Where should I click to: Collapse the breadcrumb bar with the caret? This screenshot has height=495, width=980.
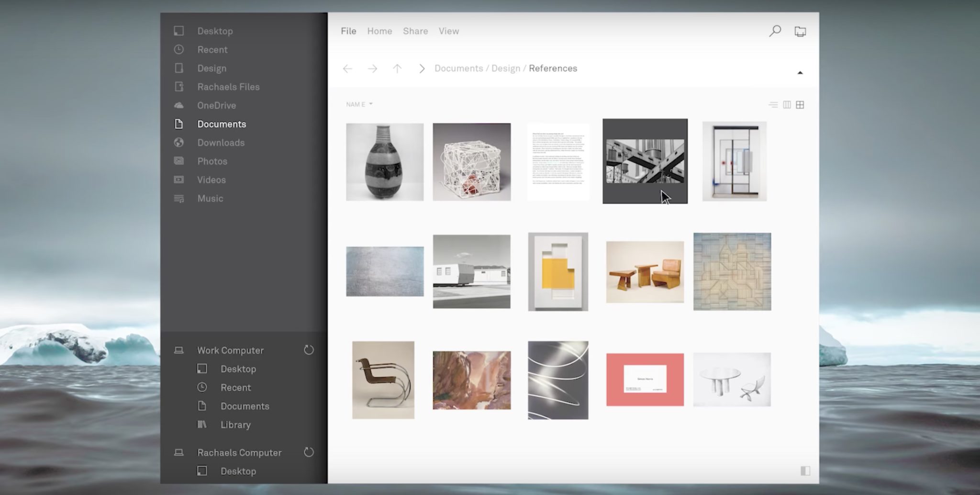(x=800, y=72)
